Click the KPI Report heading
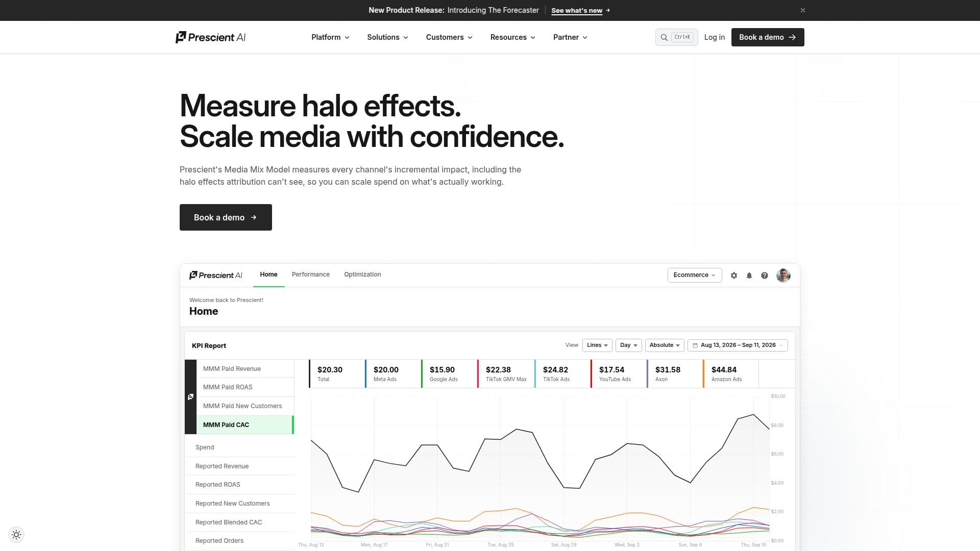Viewport: 980px width, 551px height. (x=209, y=346)
